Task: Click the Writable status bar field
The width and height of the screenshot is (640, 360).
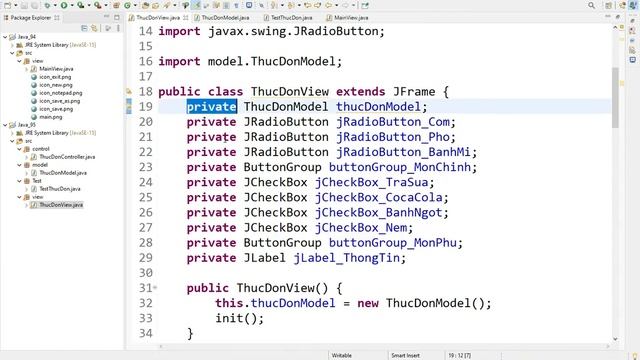Action: click(342, 356)
